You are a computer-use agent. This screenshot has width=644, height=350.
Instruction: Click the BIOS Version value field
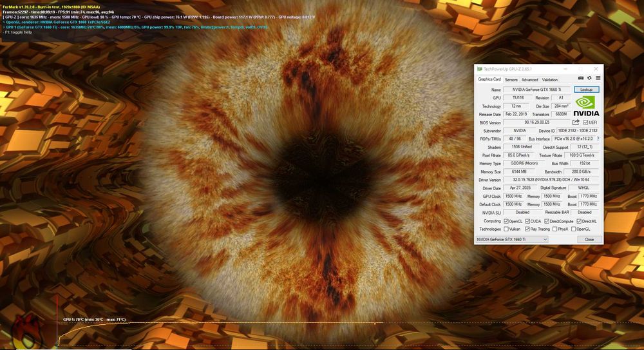[x=537, y=122]
